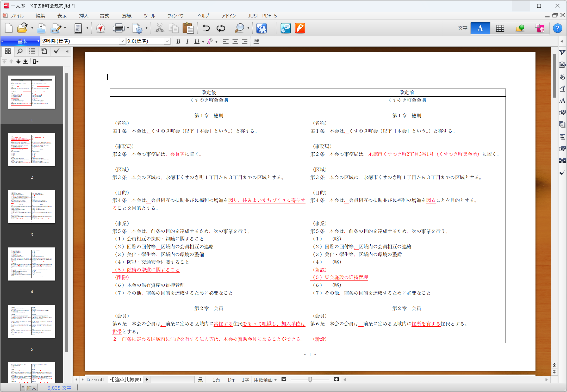
Task: Open the search tab in side panel
Action: click(20, 51)
